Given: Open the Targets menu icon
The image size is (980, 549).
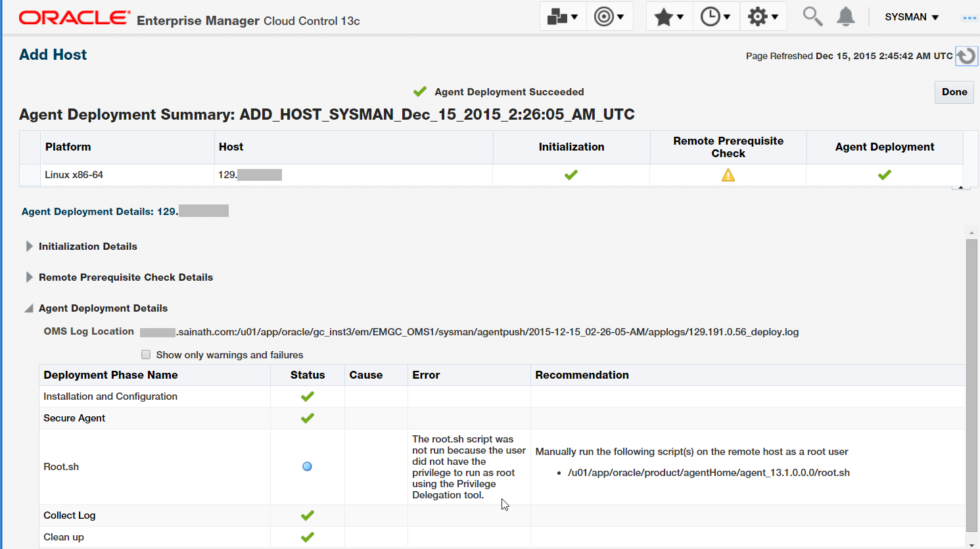Looking at the screenshot, I should click(609, 16).
